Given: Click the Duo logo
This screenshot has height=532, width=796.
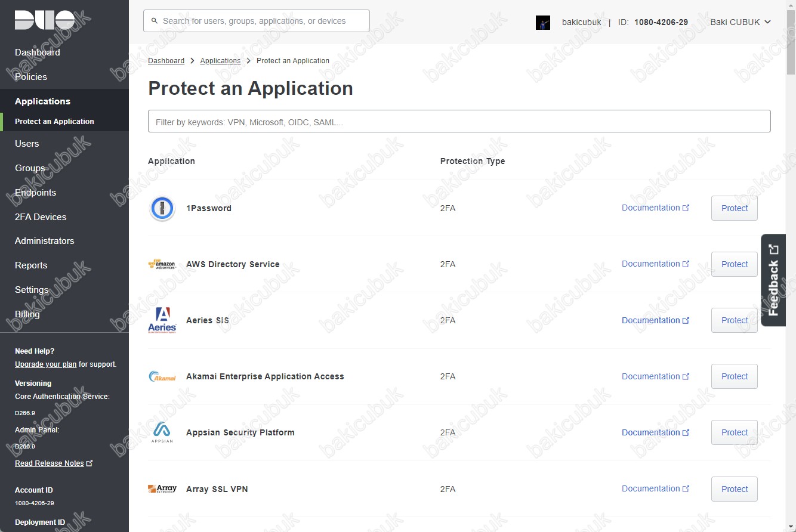Looking at the screenshot, I should coord(45,21).
